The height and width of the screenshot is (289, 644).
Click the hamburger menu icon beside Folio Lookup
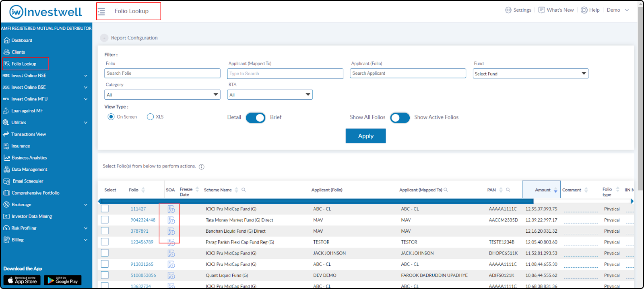(x=101, y=12)
